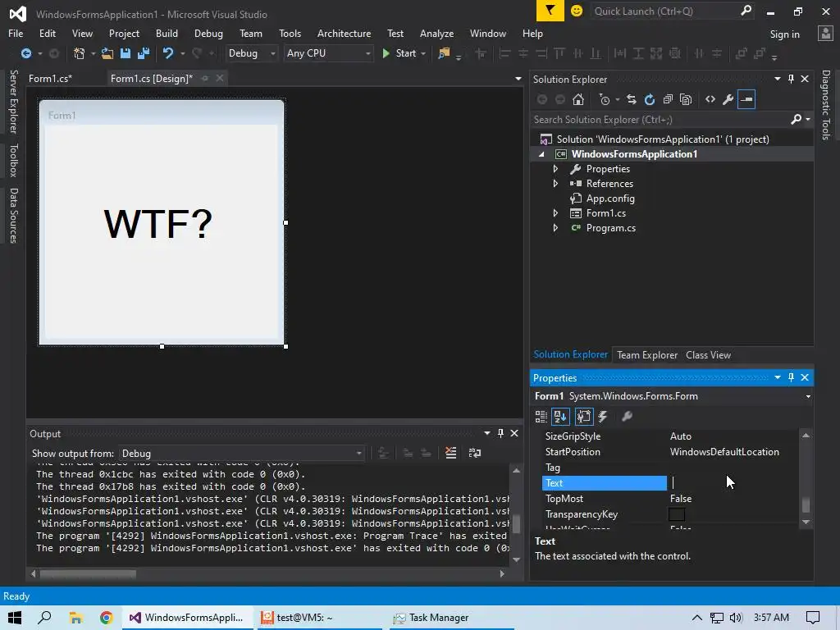
Task: Clear all Output pane text
Action: coord(451,453)
